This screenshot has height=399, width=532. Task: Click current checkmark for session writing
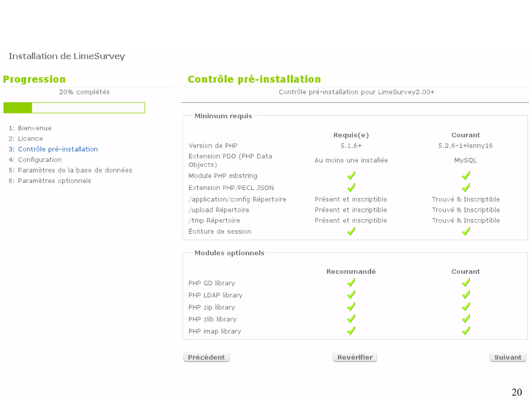tap(465, 231)
